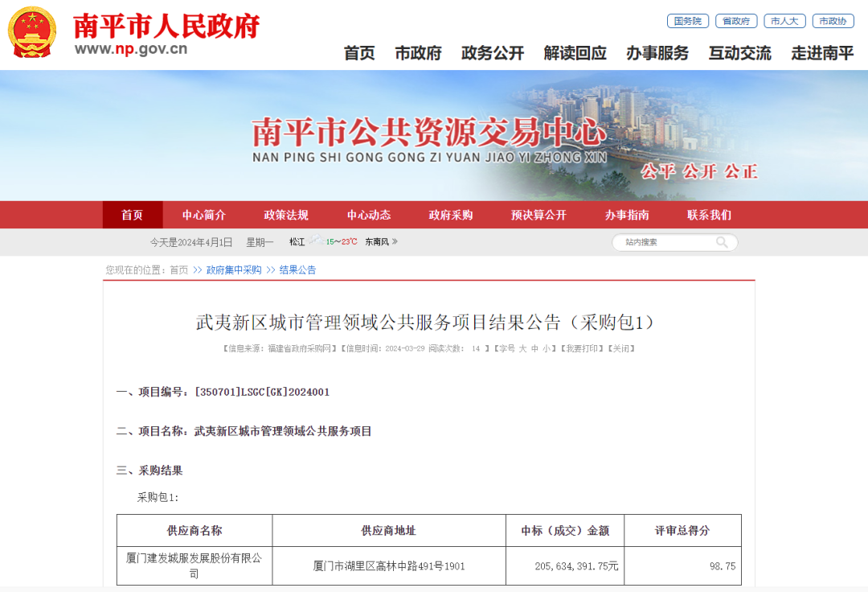868x592 pixels.
Task: Click the weather cloud icon
Action: 316,240
